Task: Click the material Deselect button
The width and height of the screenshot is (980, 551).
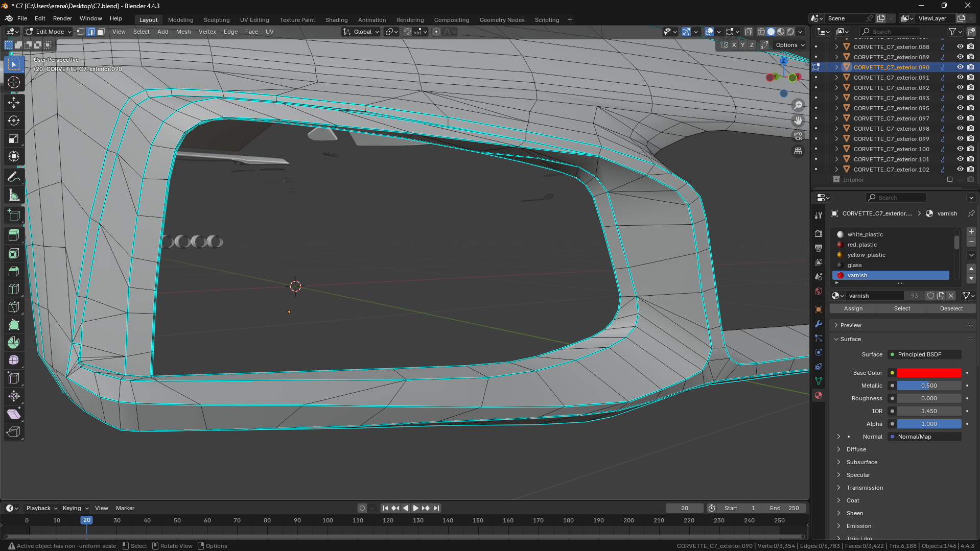Action: point(951,308)
